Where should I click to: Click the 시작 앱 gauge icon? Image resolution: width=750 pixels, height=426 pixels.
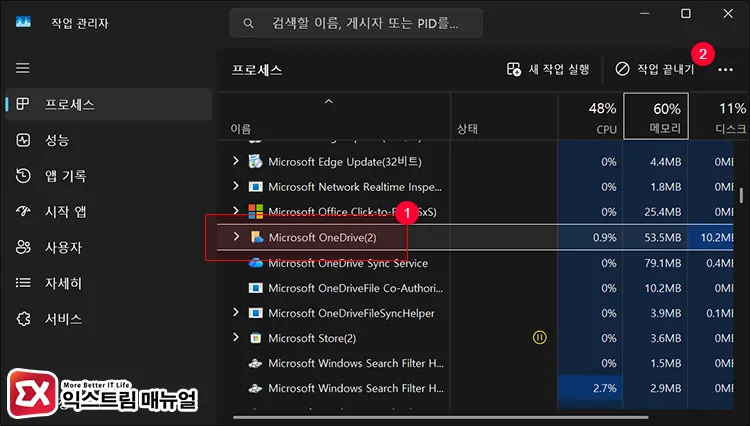(23, 211)
